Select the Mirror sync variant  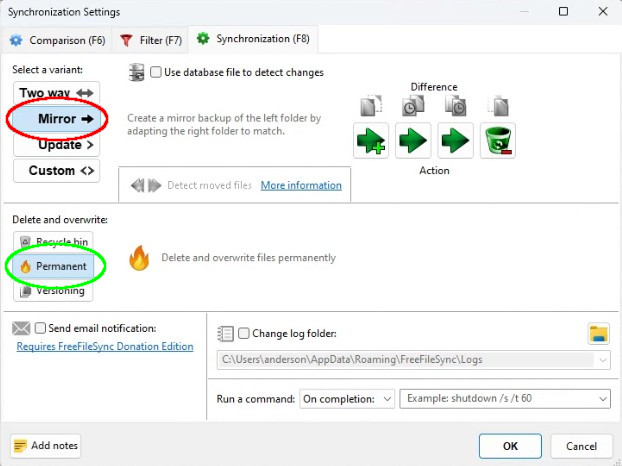57,119
